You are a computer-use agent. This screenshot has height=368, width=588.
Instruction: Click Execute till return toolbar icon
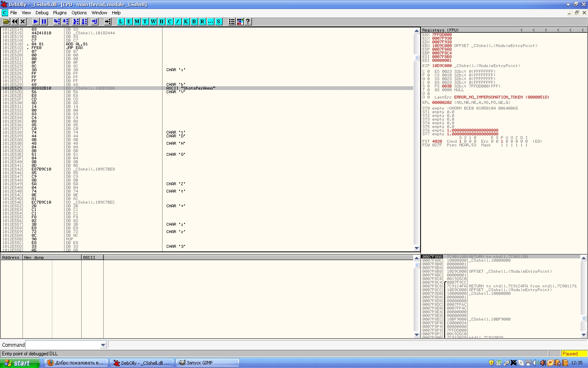[x=94, y=22]
